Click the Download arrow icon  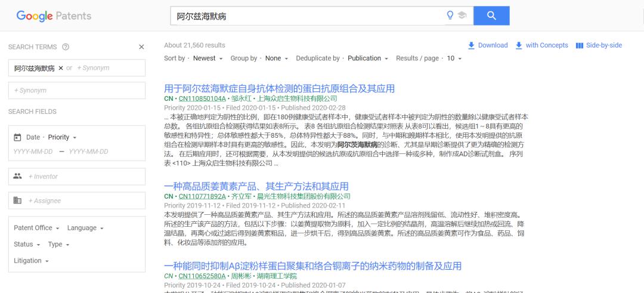472,45
